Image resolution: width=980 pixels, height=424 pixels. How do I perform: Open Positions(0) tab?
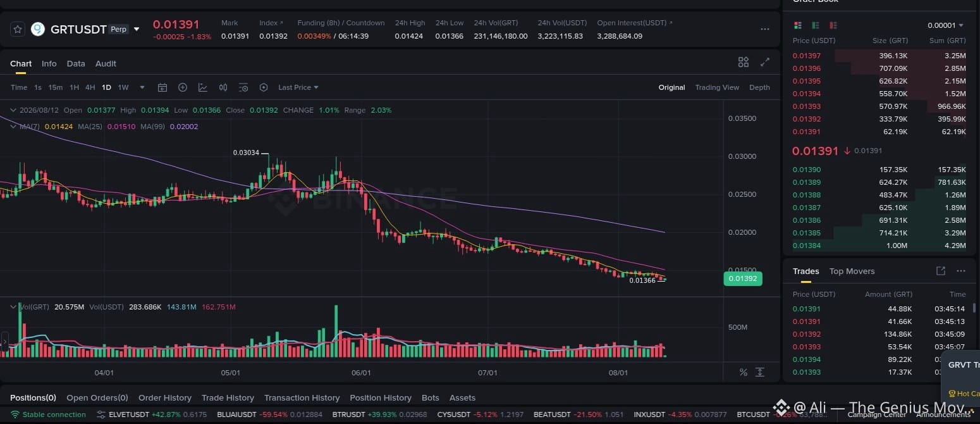pyautogui.click(x=33, y=397)
